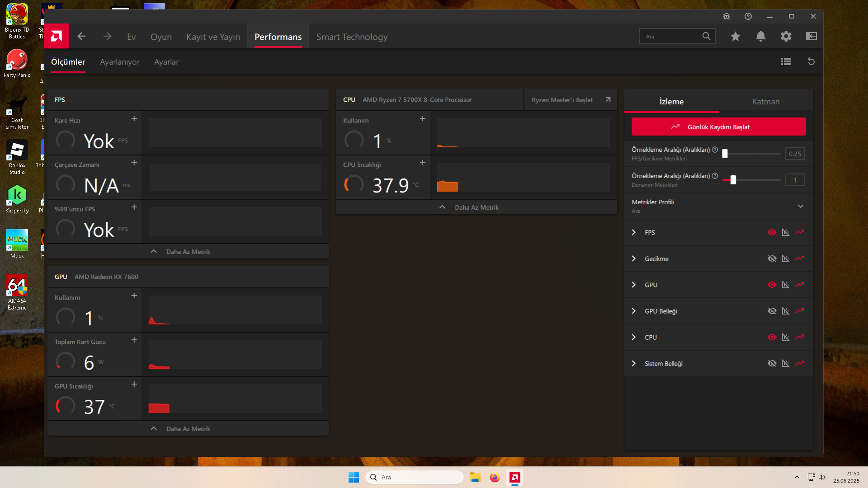Toggle GPU visibility eye
Viewport: 868px width, 488px height.
tap(772, 285)
